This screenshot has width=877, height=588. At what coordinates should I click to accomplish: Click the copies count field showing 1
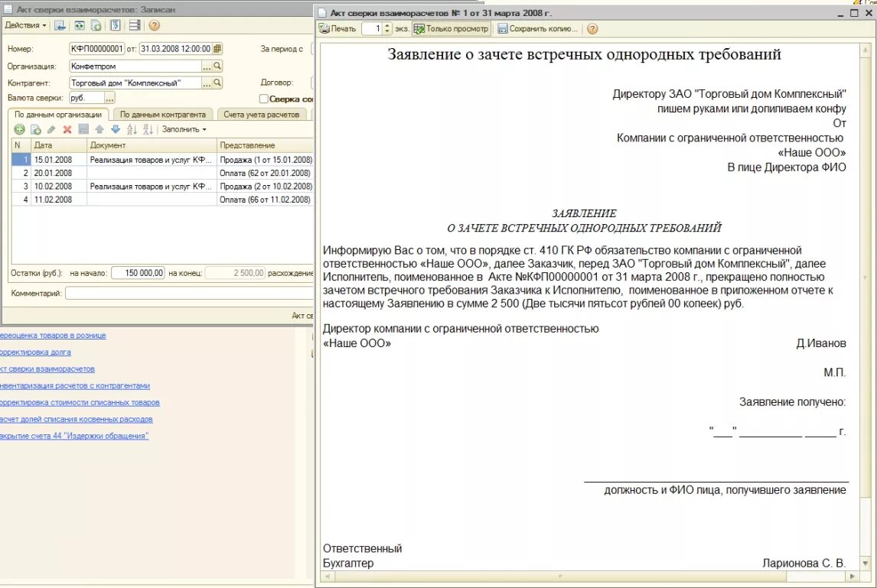372,28
